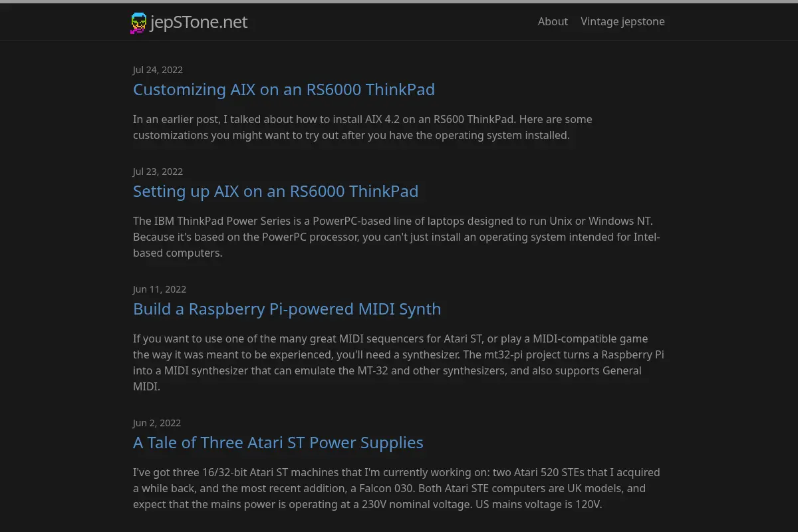
Task: Click the Jun 2, 2022 post date
Action: [157, 423]
